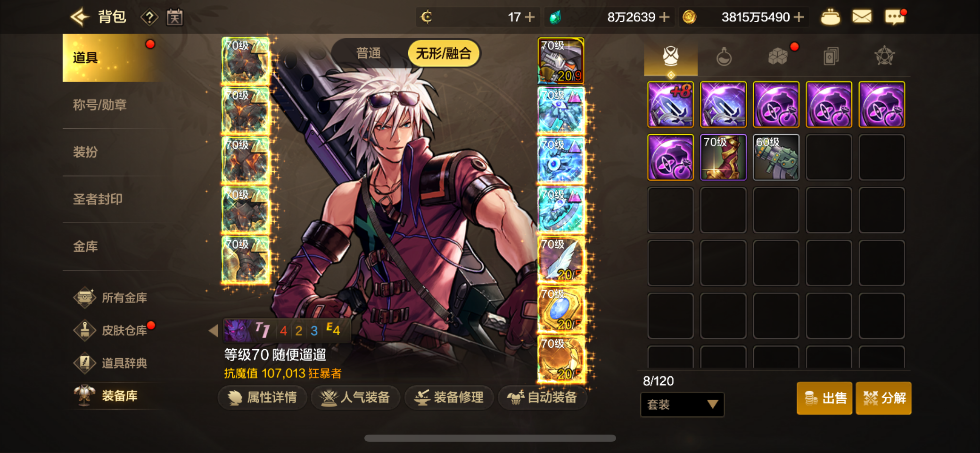This screenshot has height=453, width=980.
Task: Switch to 普通 equipment view
Action: [368, 53]
